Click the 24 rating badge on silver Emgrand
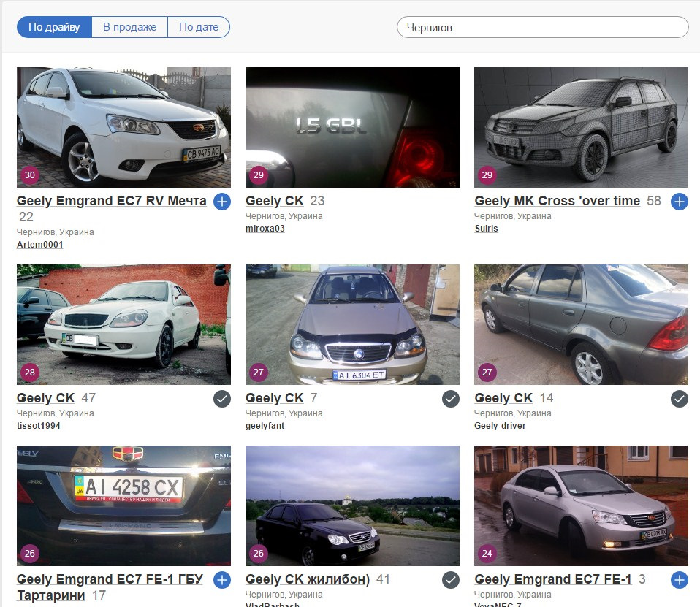 click(x=487, y=554)
